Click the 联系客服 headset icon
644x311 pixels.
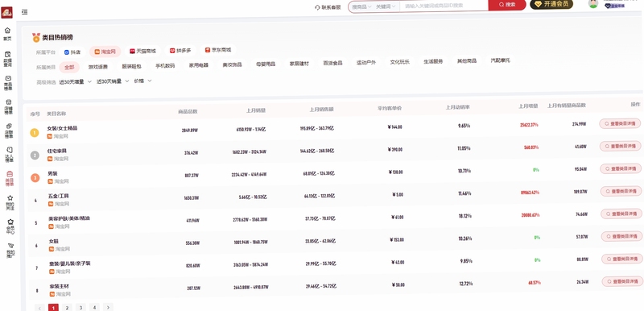(x=317, y=7)
